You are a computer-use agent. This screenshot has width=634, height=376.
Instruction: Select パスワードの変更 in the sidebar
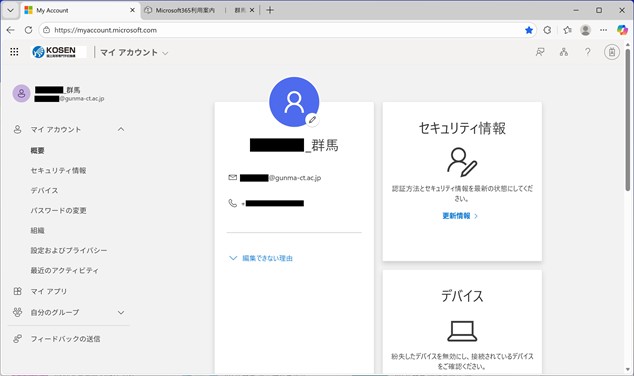click(59, 211)
